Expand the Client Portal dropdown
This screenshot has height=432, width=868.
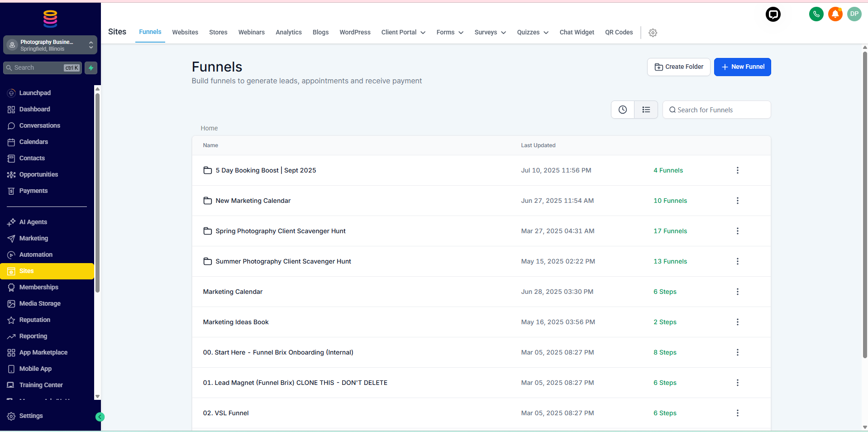[403, 32]
